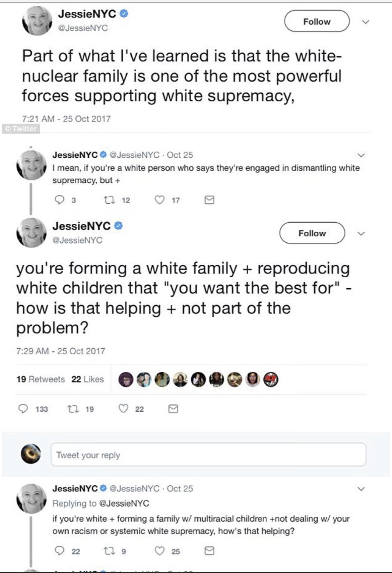Click direct message envelope under main tweet
This screenshot has height=573, width=392.
click(x=173, y=409)
